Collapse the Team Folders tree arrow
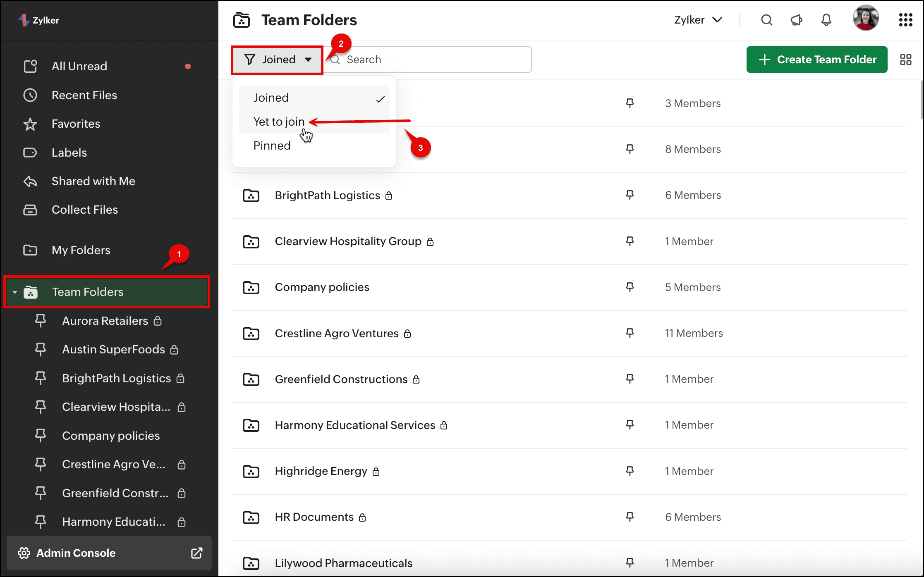The width and height of the screenshot is (924, 577). coord(15,292)
